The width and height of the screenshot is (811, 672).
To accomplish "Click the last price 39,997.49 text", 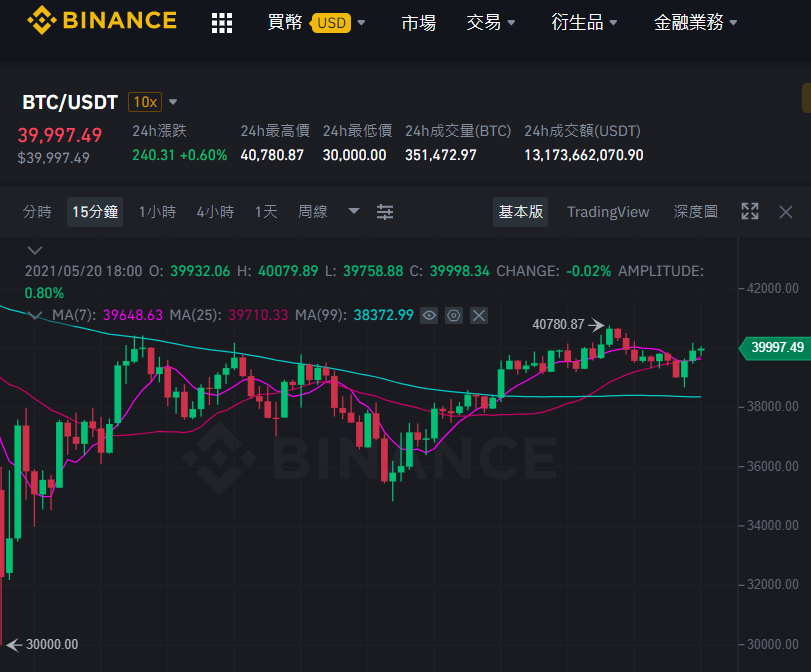I will (x=60, y=135).
